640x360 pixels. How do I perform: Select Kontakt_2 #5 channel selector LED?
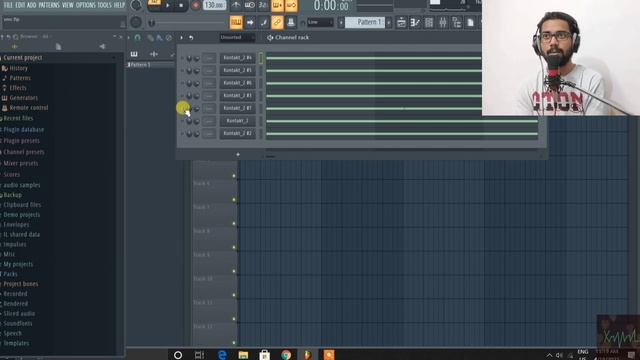(261, 71)
